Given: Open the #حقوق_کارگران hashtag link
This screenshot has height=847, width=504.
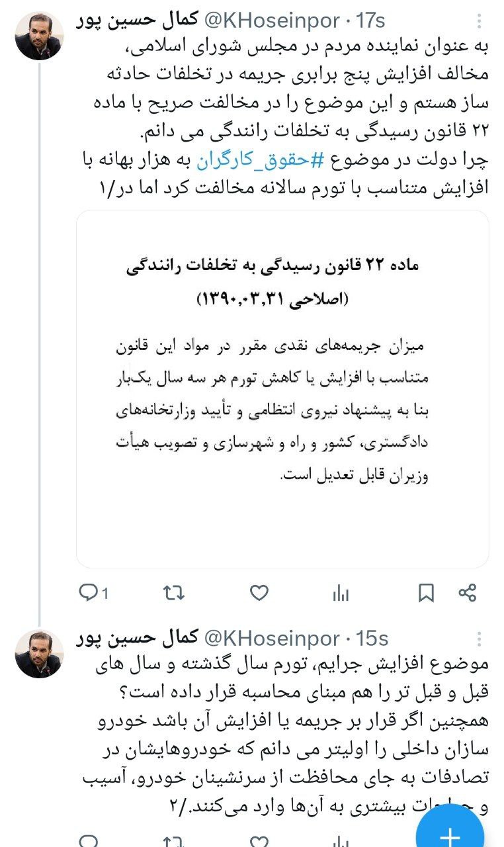Looking at the screenshot, I should (x=269, y=159).
